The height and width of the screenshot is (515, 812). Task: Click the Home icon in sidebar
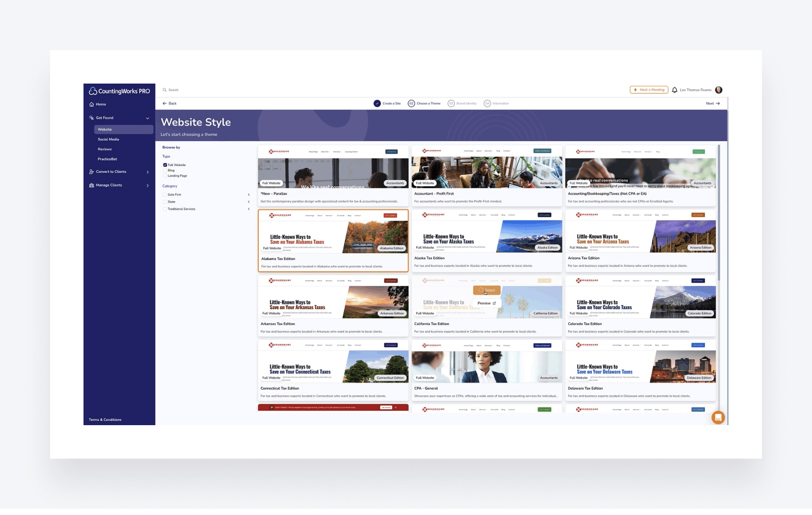[x=92, y=104]
